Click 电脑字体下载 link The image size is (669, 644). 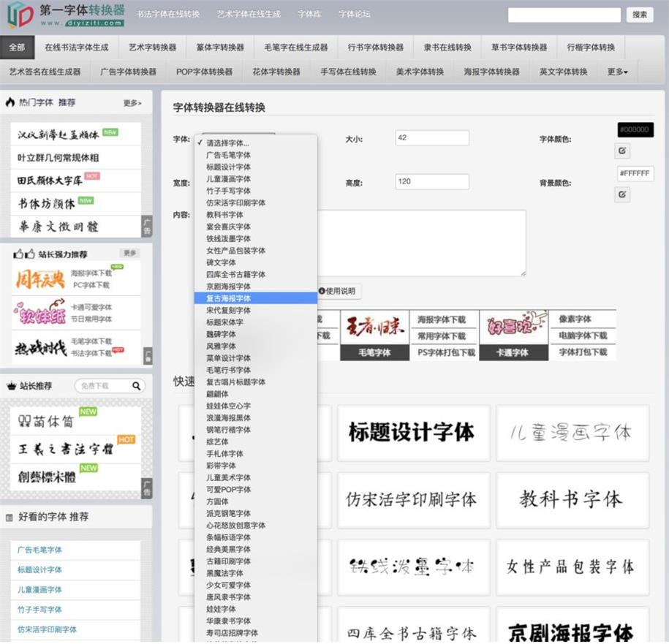[583, 336]
